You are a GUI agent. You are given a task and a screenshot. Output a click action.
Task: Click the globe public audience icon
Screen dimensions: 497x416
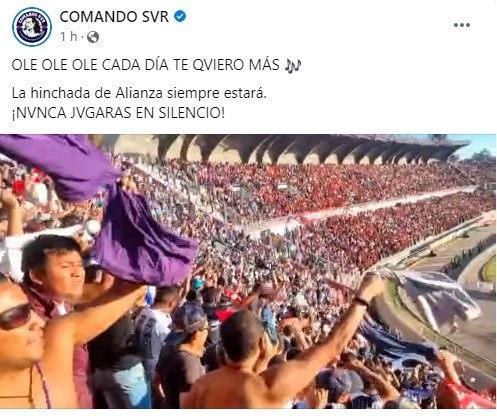(x=93, y=37)
